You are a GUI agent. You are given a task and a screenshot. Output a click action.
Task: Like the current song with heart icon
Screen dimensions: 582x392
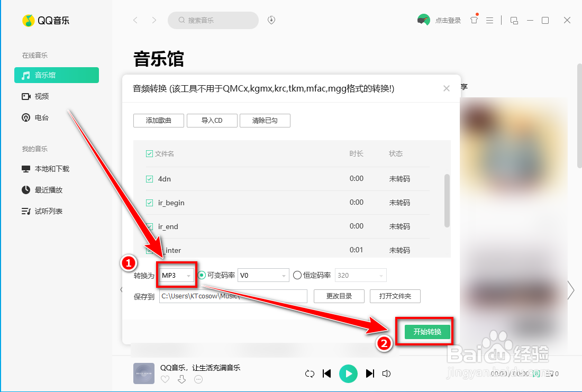(165, 379)
